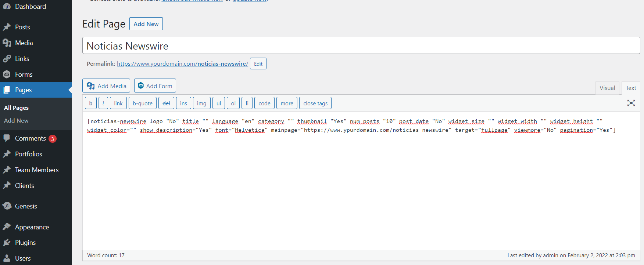Click the page title field Noticias Newswire
The width and height of the screenshot is (644, 265).
pyautogui.click(x=361, y=46)
